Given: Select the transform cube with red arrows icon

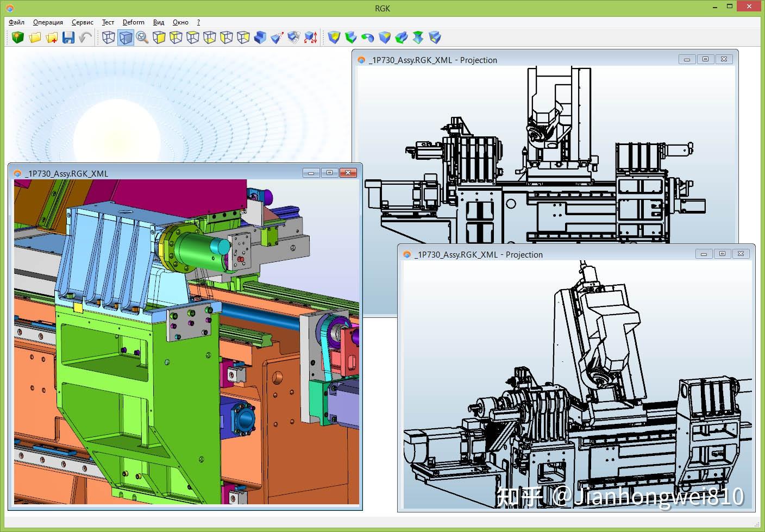Looking at the screenshot, I should click(x=311, y=37).
